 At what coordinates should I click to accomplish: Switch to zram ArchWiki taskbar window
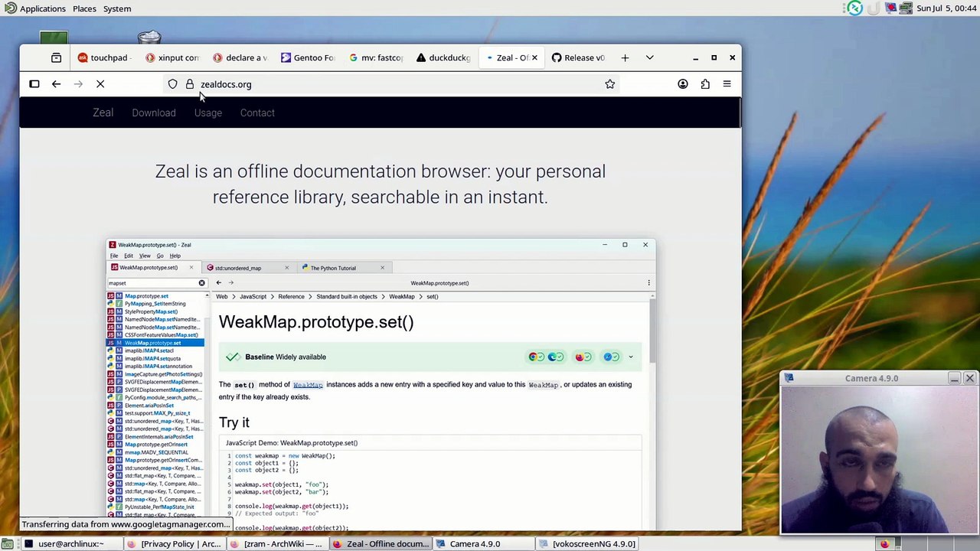pyautogui.click(x=277, y=544)
